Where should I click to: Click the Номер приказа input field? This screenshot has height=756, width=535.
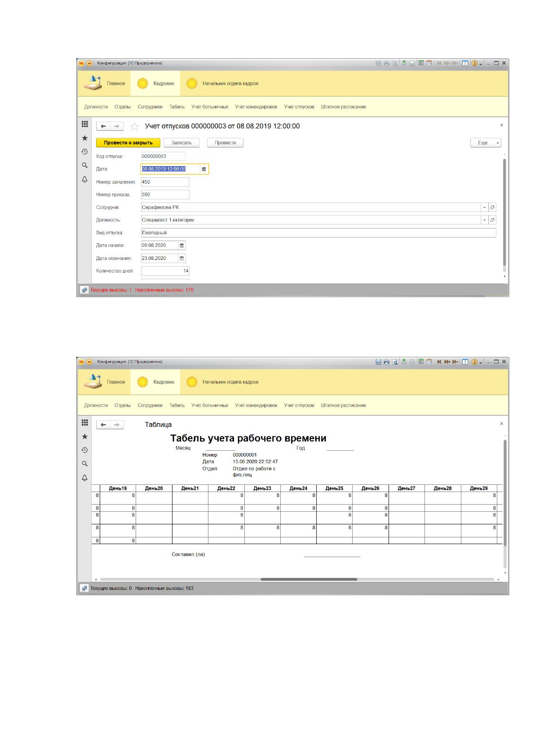165,195
